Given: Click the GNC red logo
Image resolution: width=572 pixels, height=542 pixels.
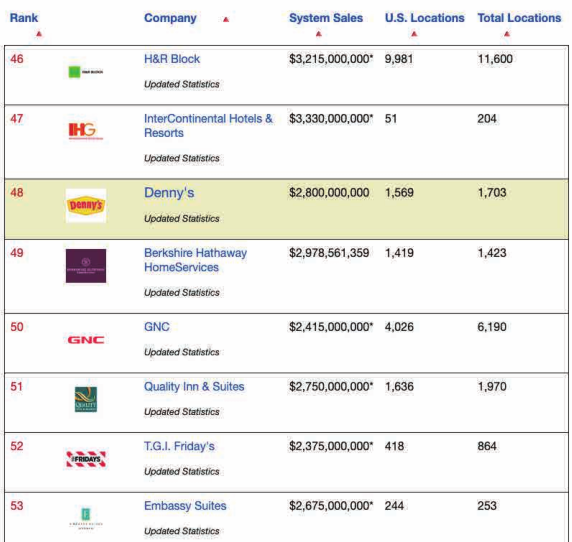Looking at the screenshot, I should pos(86,340).
